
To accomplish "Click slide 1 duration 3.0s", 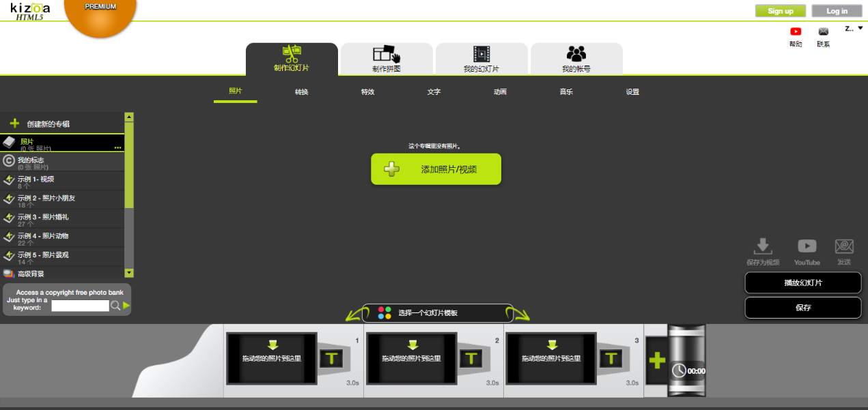I will coord(352,383).
